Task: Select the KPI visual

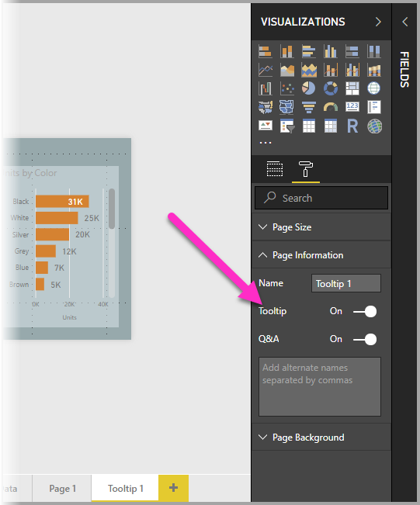Action: point(266,126)
